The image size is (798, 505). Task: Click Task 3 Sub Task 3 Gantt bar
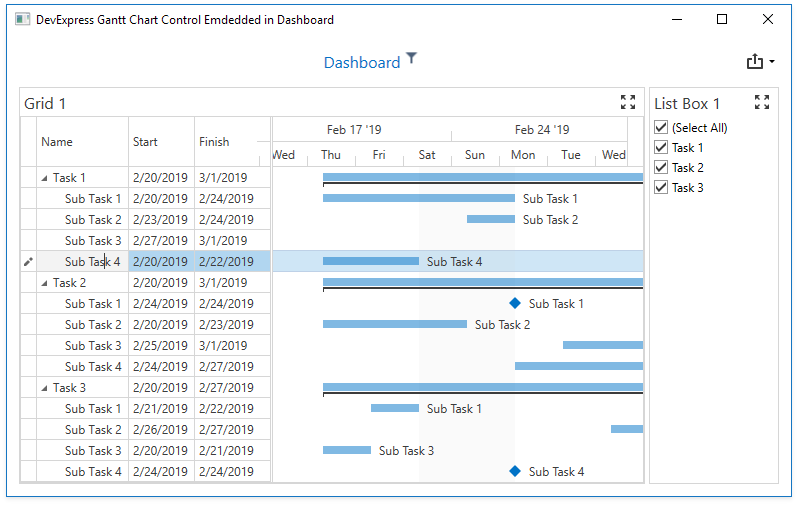[x=347, y=450]
